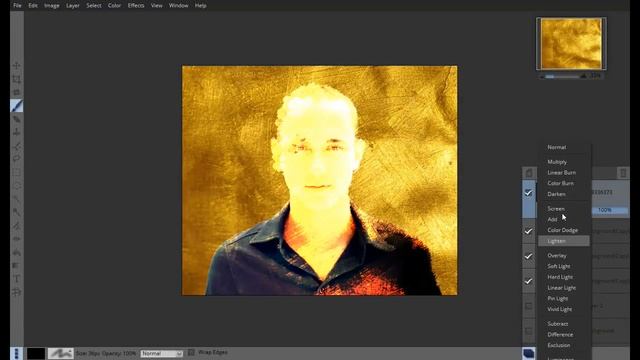Select the Crop tool
640x360 pixels.
coord(16,79)
